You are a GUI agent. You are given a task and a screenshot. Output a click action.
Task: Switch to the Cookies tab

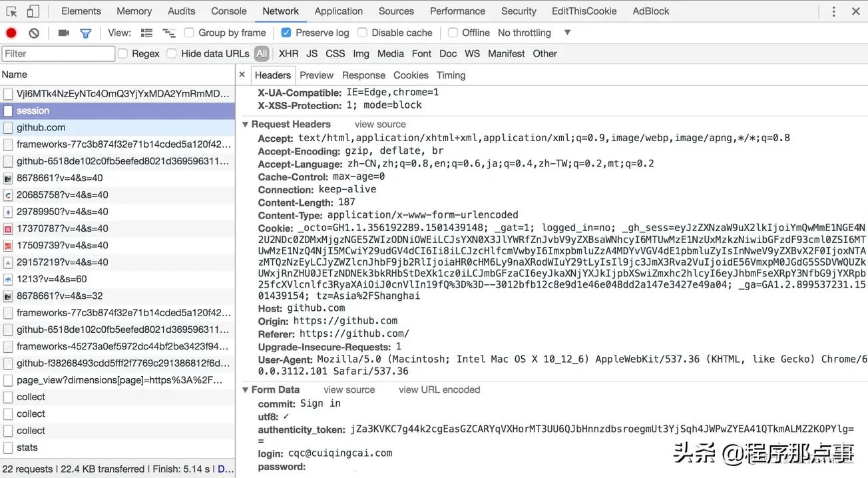pyautogui.click(x=411, y=75)
